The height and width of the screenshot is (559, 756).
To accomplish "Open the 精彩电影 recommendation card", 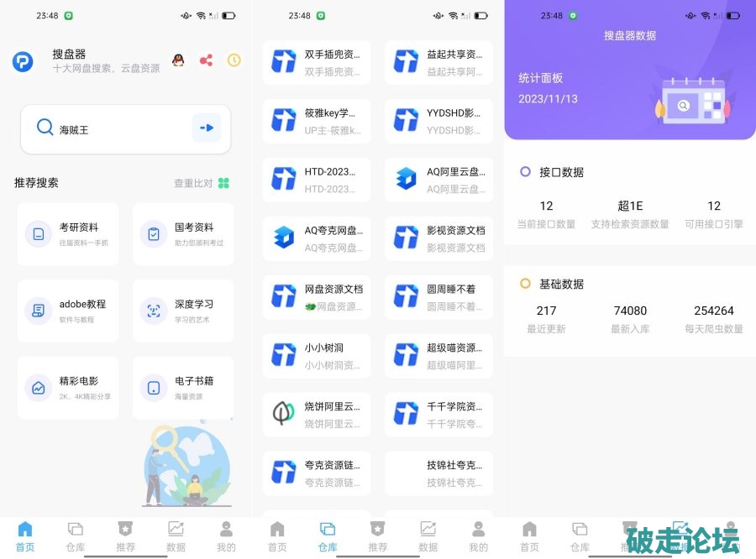I will (x=68, y=388).
